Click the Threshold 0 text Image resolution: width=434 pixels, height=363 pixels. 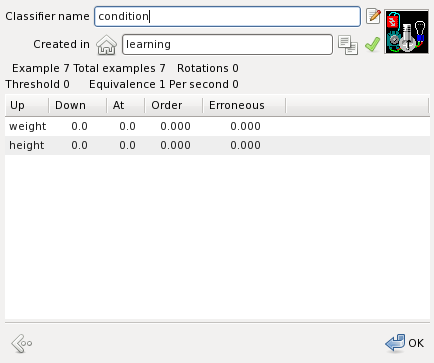(37, 84)
